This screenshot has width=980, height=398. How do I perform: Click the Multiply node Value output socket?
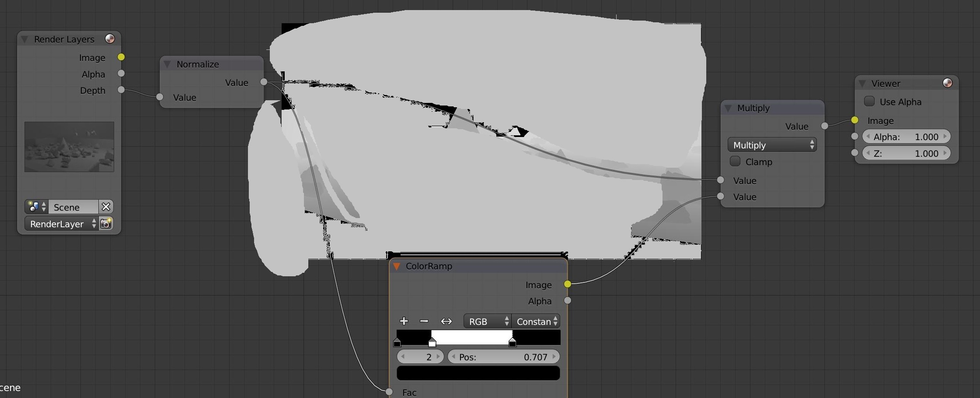[825, 126]
